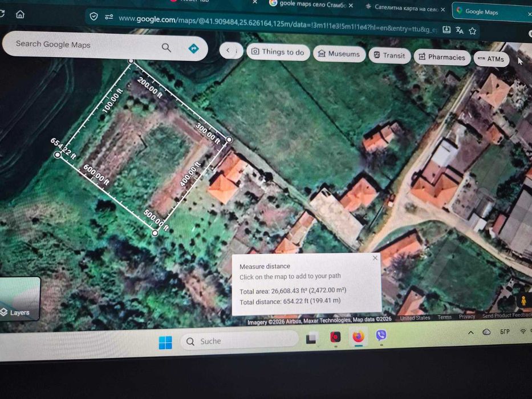
Task: Click the 'Total area: 26,608.43 ft²' text
Action: point(293,291)
